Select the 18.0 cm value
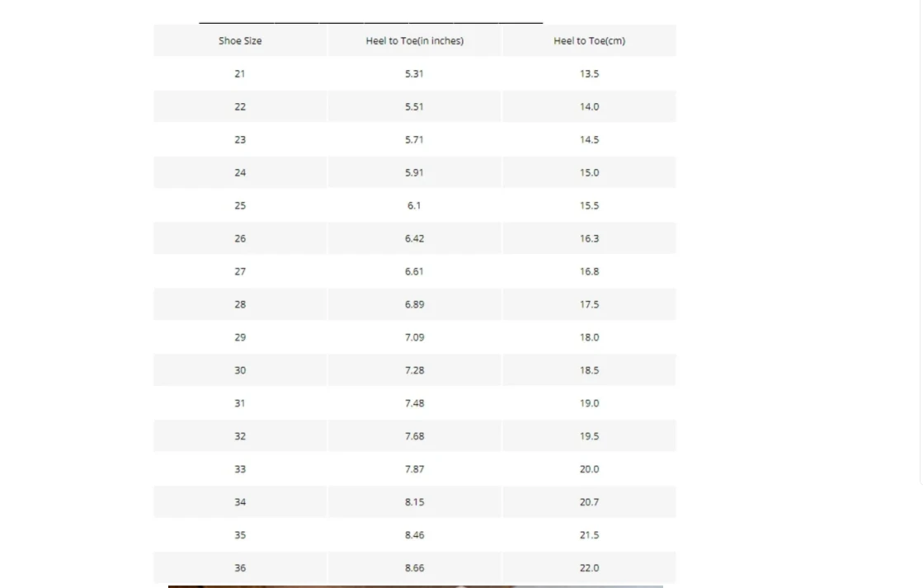The height and width of the screenshot is (588, 923). [x=589, y=337]
